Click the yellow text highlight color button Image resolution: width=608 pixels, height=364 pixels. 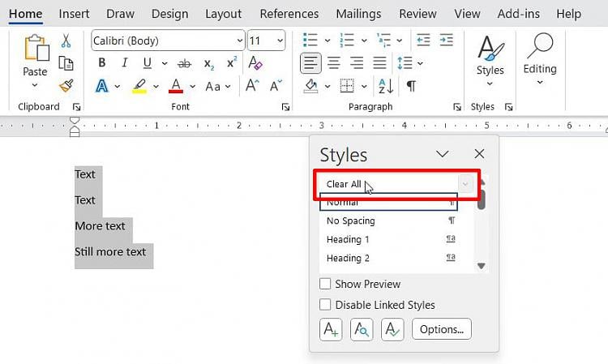click(x=139, y=86)
